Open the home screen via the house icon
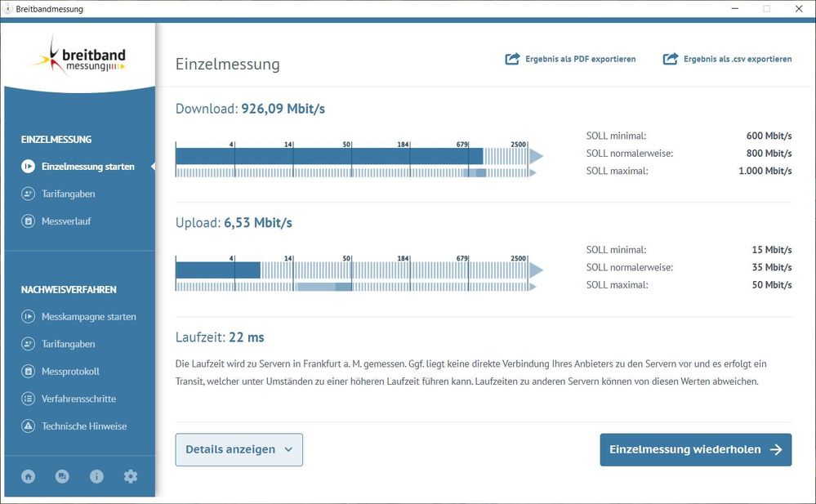The height and width of the screenshot is (504, 816). 28,476
